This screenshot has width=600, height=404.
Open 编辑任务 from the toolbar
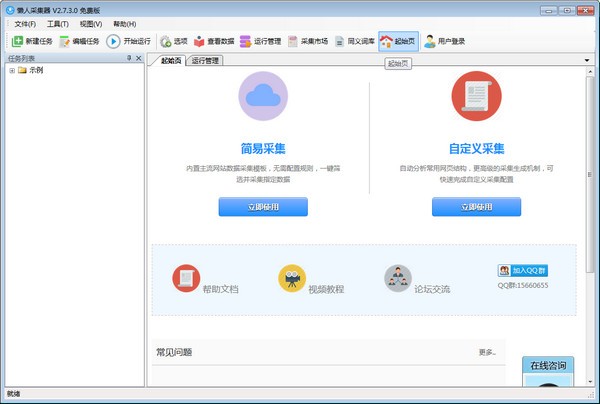pyautogui.click(x=79, y=41)
